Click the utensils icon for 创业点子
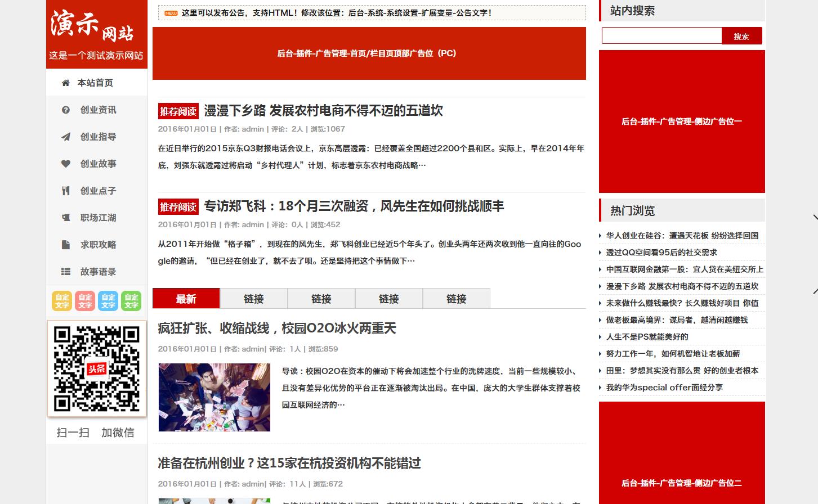Screen dimensions: 818x504 65,191
